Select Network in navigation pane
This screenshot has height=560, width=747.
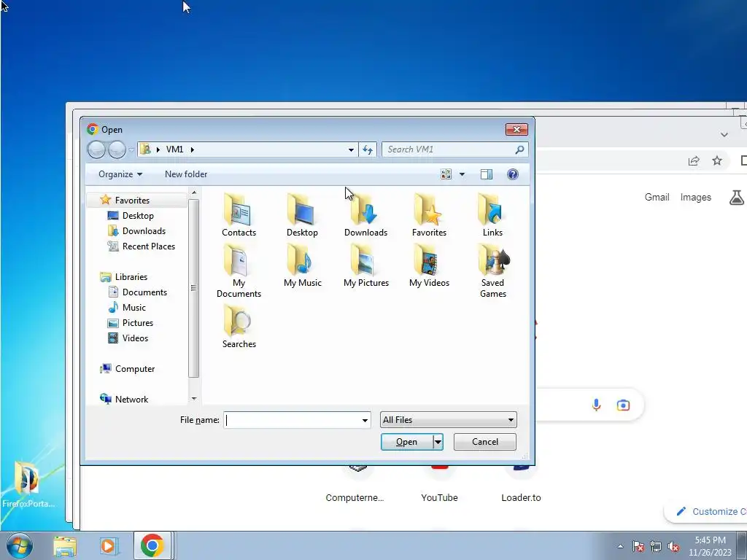[x=131, y=400]
